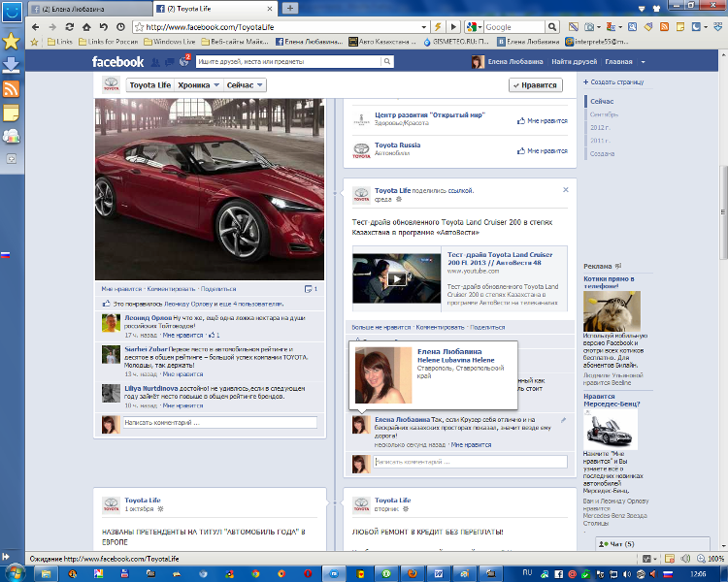Open RSS feeds icon in left sidebar
This screenshot has width=728, height=582.
coord(11,88)
